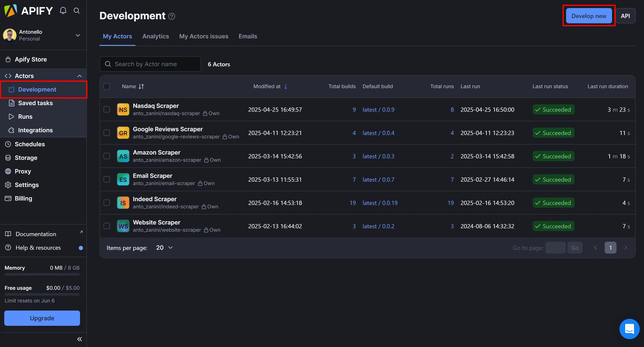Check the Google Reviews Scraper row checkbox
Screen dimensions: 644x347
[107, 133]
